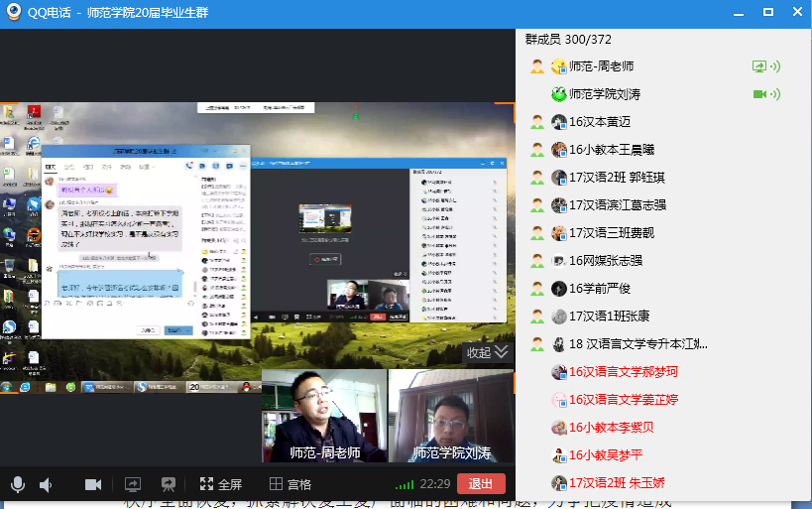This screenshot has width=812, height=509.
Task: Click the call duration 22:29
Action: (x=435, y=484)
